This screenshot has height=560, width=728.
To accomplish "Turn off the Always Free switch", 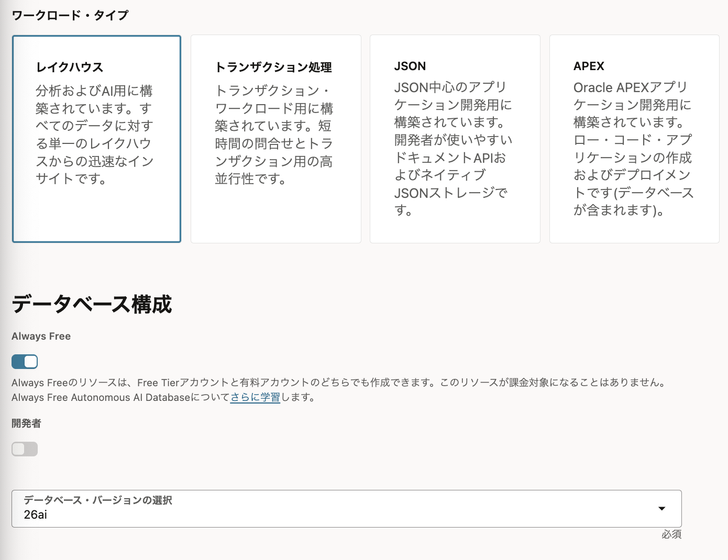I will tap(25, 362).
